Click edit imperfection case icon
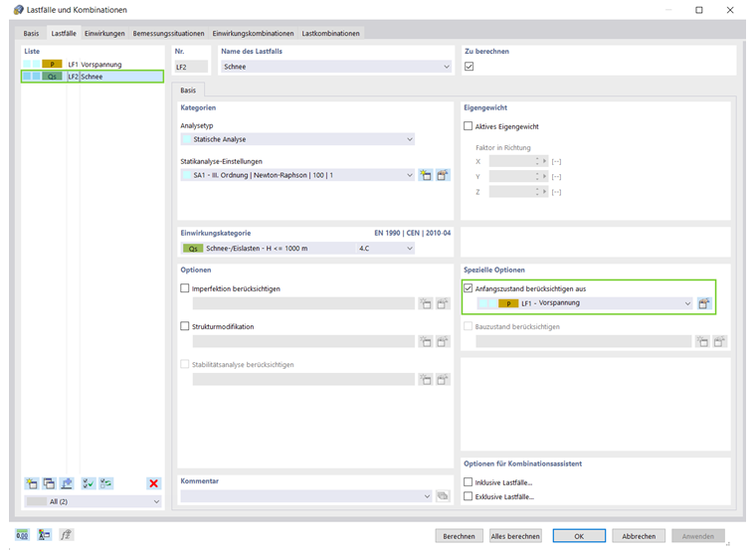Image resolution: width=756 pixels, height=553 pixels. coord(443,303)
